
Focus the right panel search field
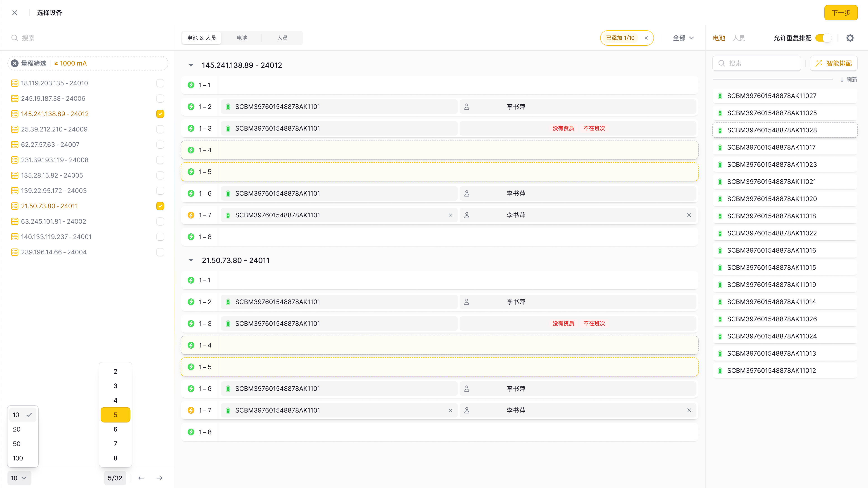(x=757, y=63)
